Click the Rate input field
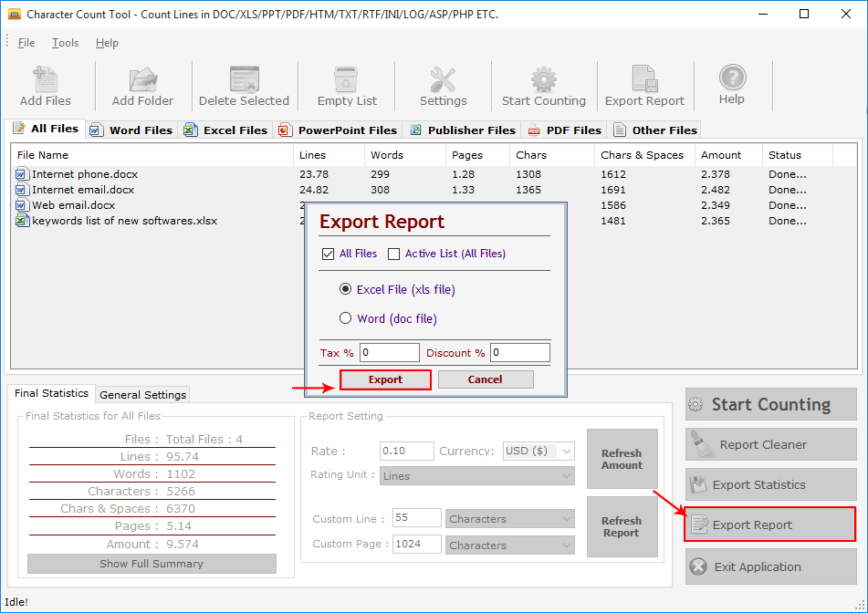Screen dimensions: 868x613 click(x=407, y=451)
